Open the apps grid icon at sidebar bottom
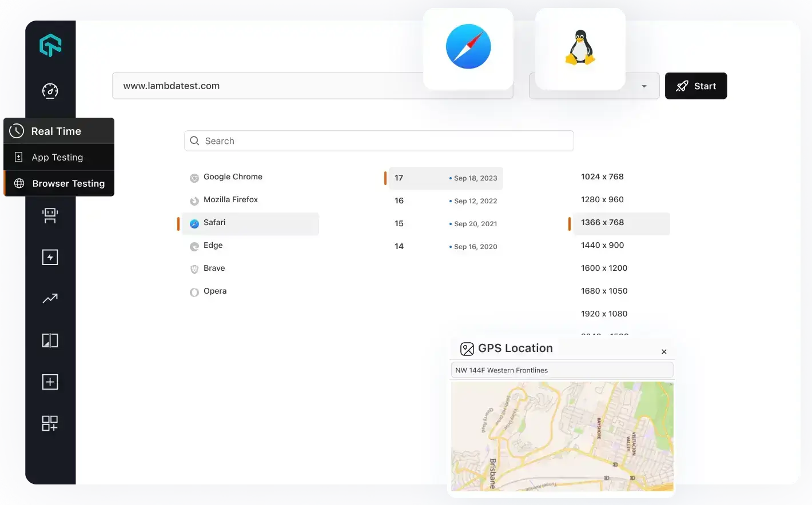This screenshot has width=812, height=505. pyautogui.click(x=50, y=423)
